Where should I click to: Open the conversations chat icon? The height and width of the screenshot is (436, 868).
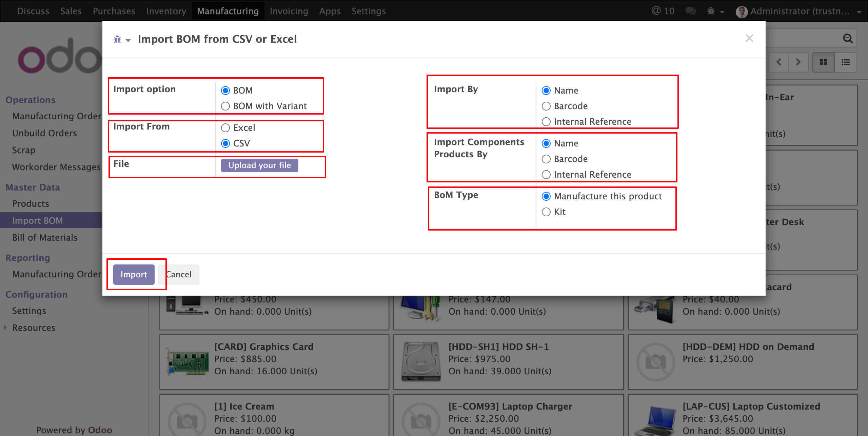pyautogui.click(x=690, y=11)
